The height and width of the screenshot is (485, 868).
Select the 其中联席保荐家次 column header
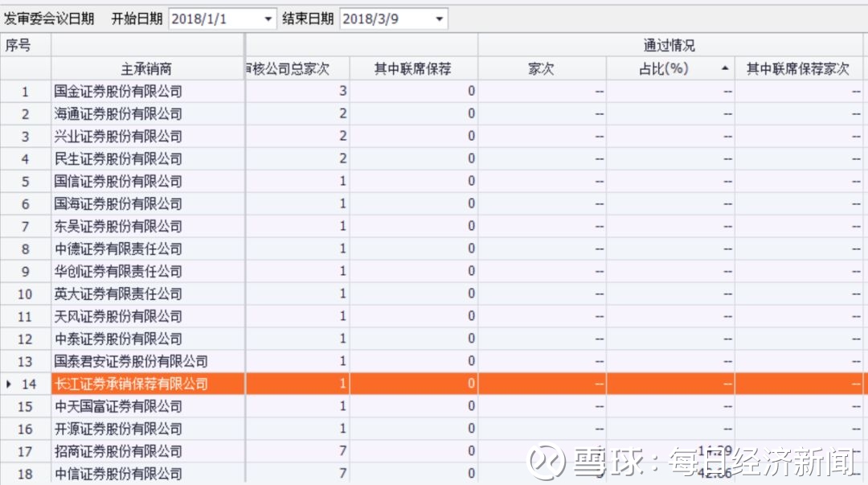(798, 68)
